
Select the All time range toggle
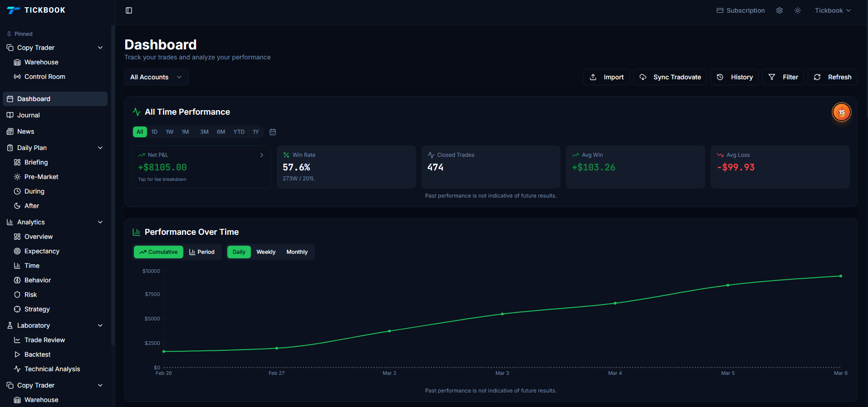140,132
